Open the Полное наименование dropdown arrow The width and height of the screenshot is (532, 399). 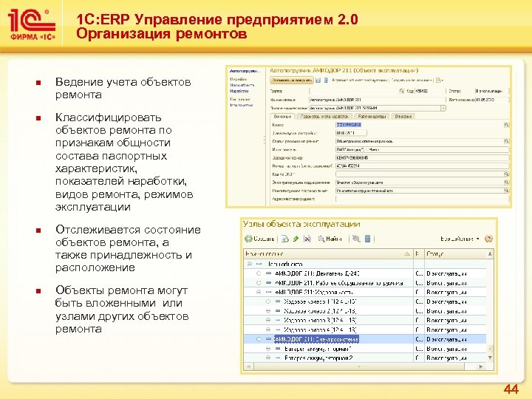click(443, 108)
